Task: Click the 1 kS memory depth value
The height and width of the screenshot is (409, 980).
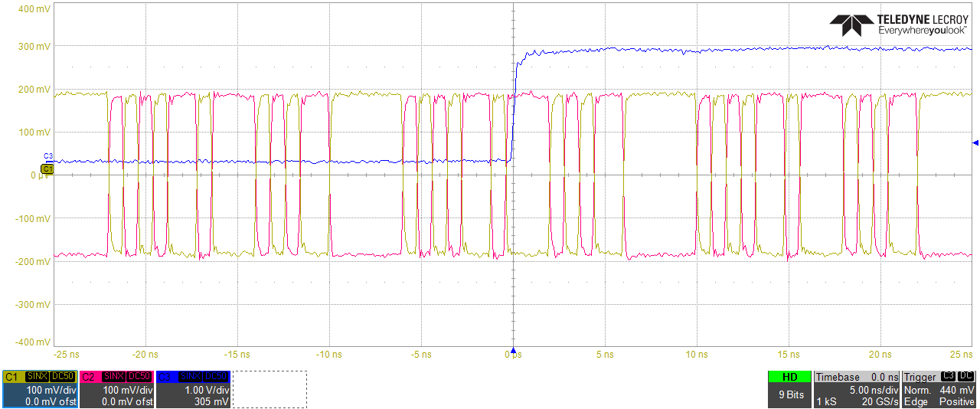Action: tap(826, 401)
